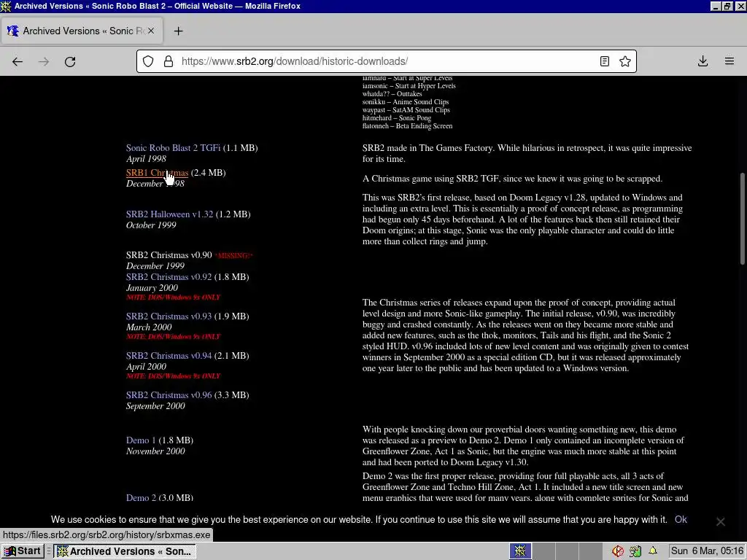Screen dimensions: 747x560
Task: Close the Archived Versions tab
Action: coord(150,31)
